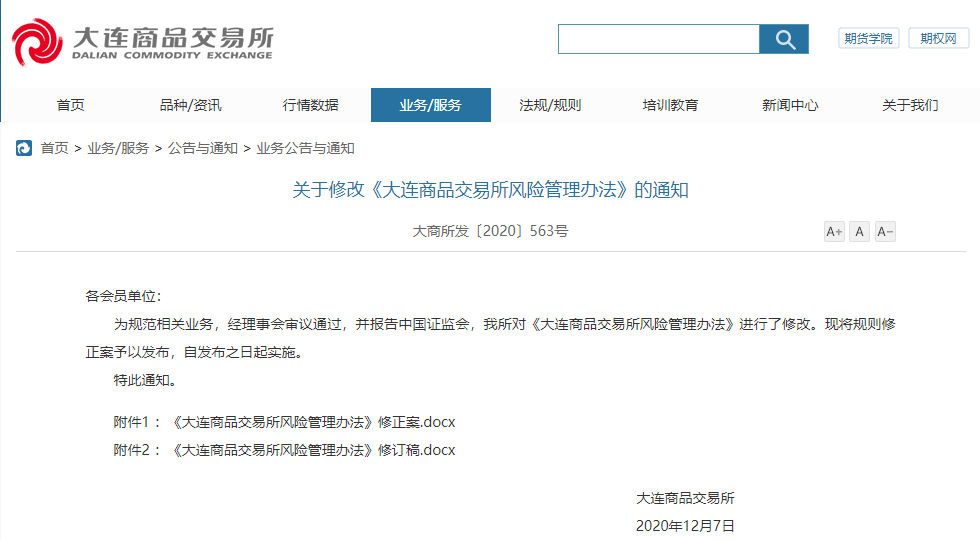Download attachment 修正案.docx
Viewport: 980px width, 540px height.
312,422
